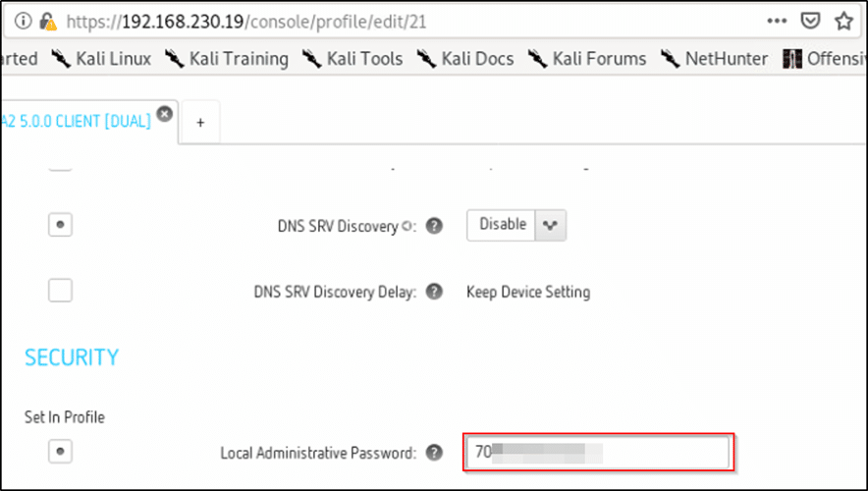Bookmark this page with the star icon
The height and width of the screenshot is (491, 868).
pyautogui.click(x=843, y=20)
